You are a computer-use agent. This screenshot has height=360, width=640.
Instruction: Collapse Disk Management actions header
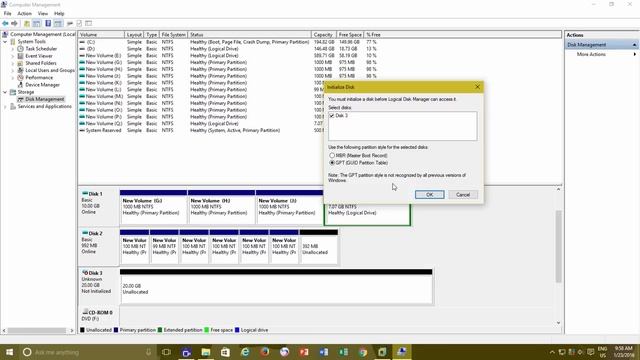[x=634, y=44]
